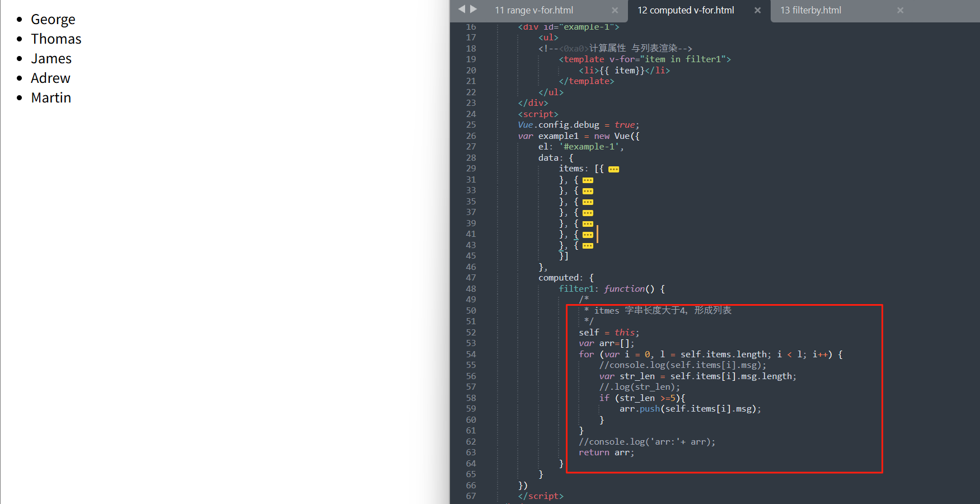The width and height of the screenshot is (980, 504).
Task: Click 'Martin' in the rendered list
Action: (51, 98)
